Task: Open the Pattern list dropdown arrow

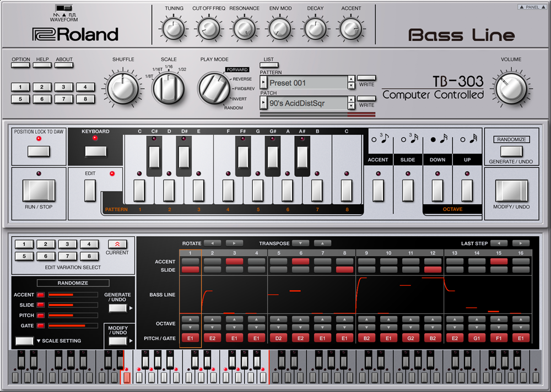Action: coord(263,83)
